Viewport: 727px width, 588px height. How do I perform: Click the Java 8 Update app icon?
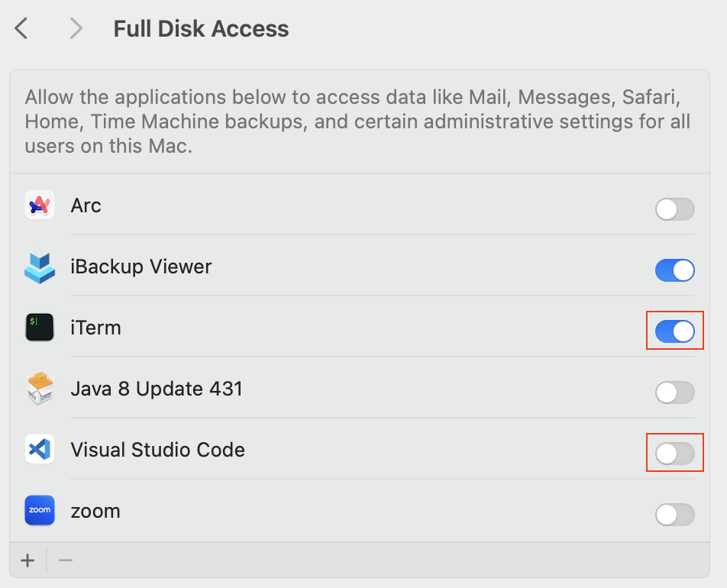[39, 389]
